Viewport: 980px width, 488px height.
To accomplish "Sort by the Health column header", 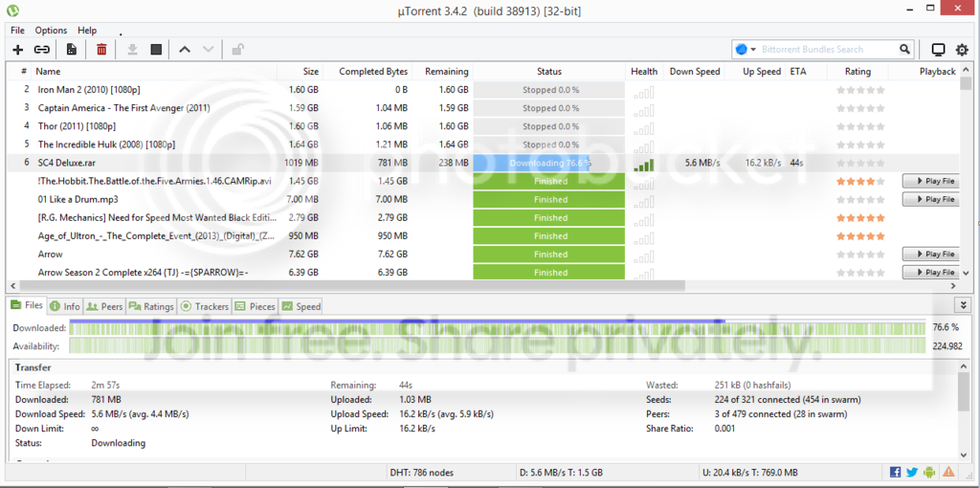I will pyautogui.click(x=644, y=71).
